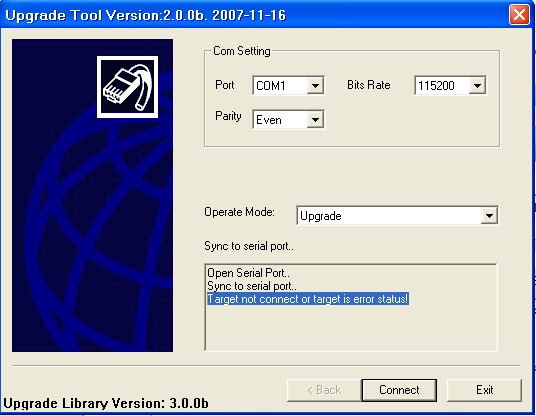Select the Even parity value
Viewport: 536px width, 416px height.
click(280, 120)
